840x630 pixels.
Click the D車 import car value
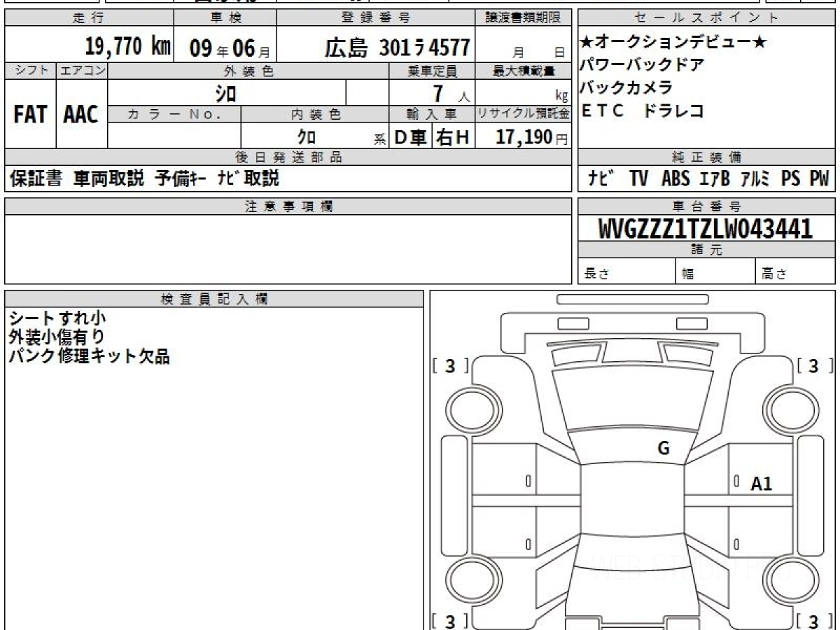point(410,138)
